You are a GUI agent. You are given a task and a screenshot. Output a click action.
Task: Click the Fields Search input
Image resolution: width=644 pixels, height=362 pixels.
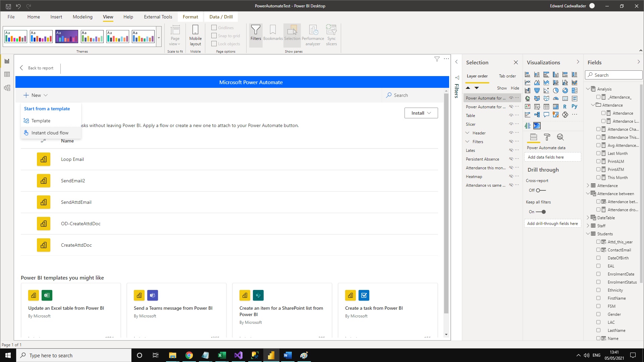point(614,75)
